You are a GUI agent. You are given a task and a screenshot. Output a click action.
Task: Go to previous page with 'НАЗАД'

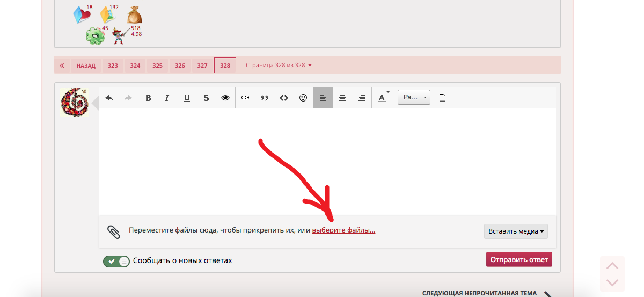pos(86,66)
